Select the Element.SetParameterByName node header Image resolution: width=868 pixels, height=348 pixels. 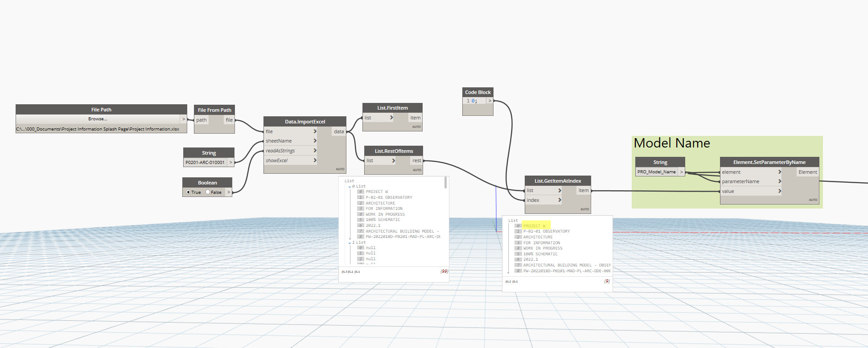769,162
